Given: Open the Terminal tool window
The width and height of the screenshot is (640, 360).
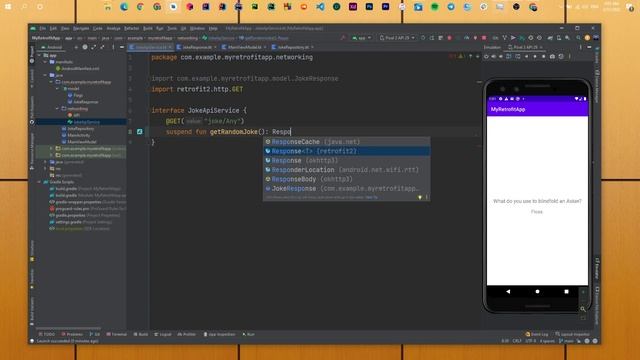Looking at the screenshot, I should pos(116,334).
